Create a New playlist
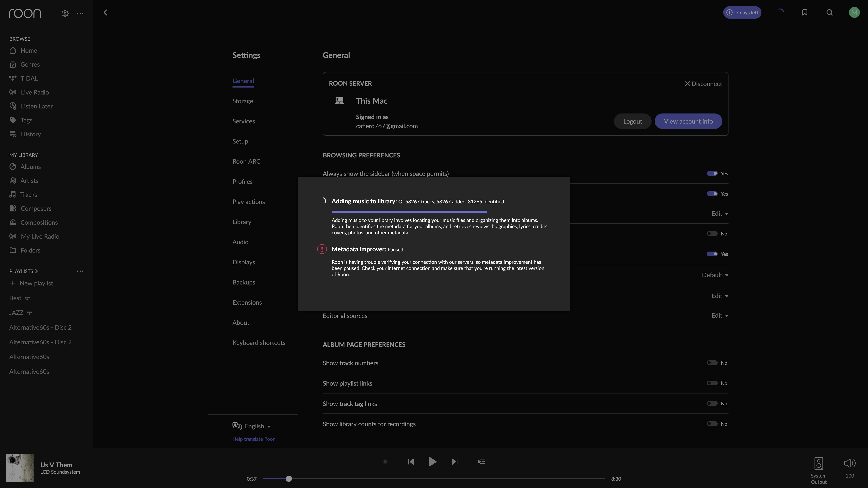This screenshot has width=868, height=488. [x=31, y=284]
